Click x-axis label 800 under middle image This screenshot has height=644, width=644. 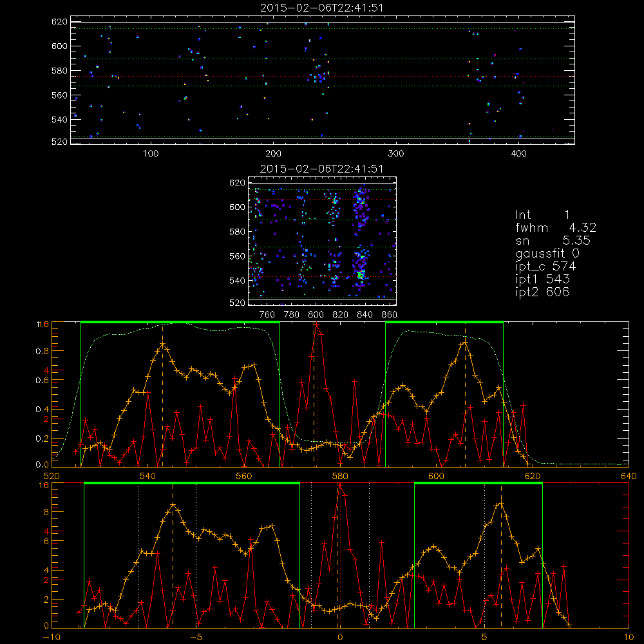pyautogui.click(x=316, y=315)
